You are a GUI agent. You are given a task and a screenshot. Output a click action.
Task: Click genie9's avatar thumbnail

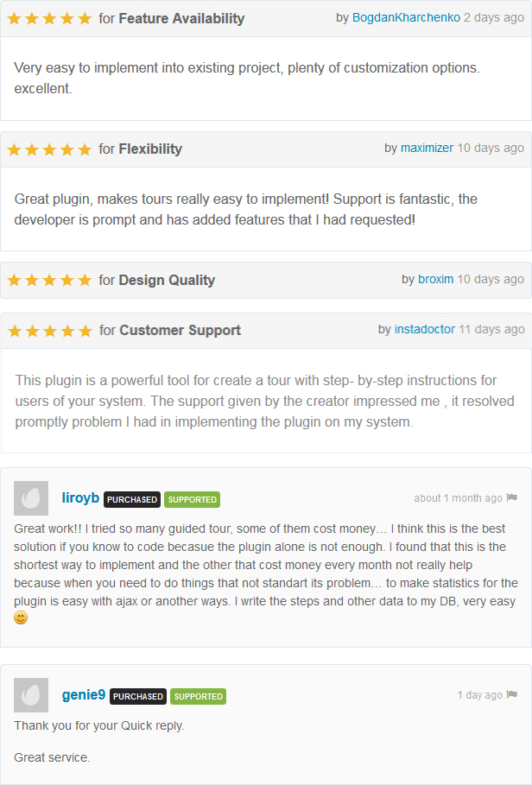pos(31,695)
